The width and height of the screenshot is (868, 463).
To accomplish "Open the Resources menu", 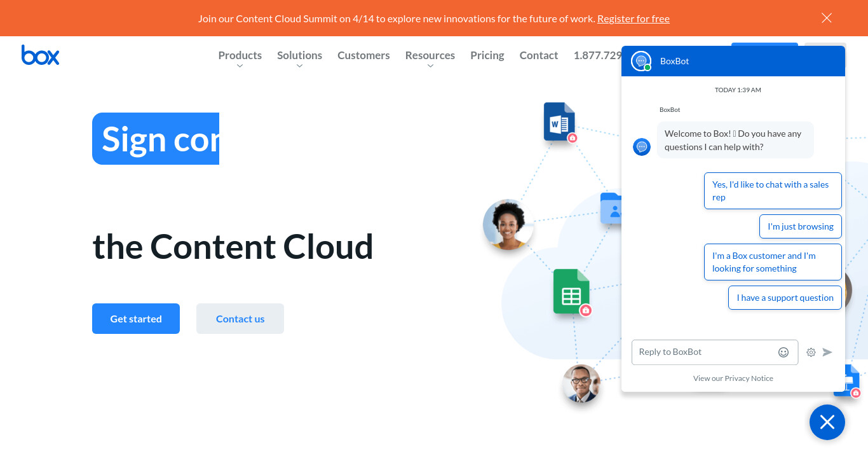I will point(430,55).
